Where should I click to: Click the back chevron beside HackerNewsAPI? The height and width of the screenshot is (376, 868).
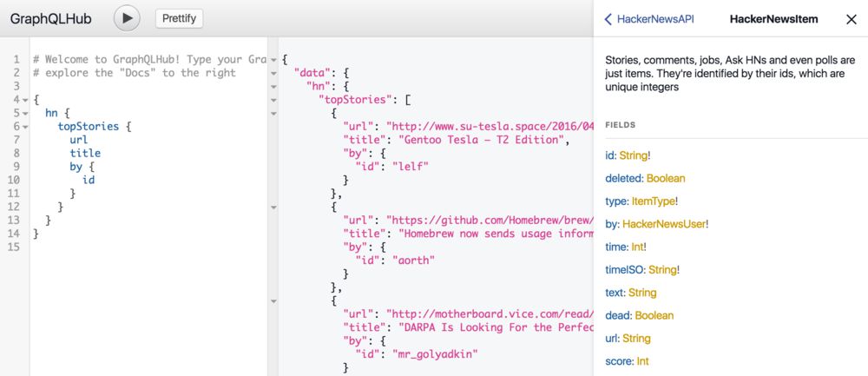[608, 19]
